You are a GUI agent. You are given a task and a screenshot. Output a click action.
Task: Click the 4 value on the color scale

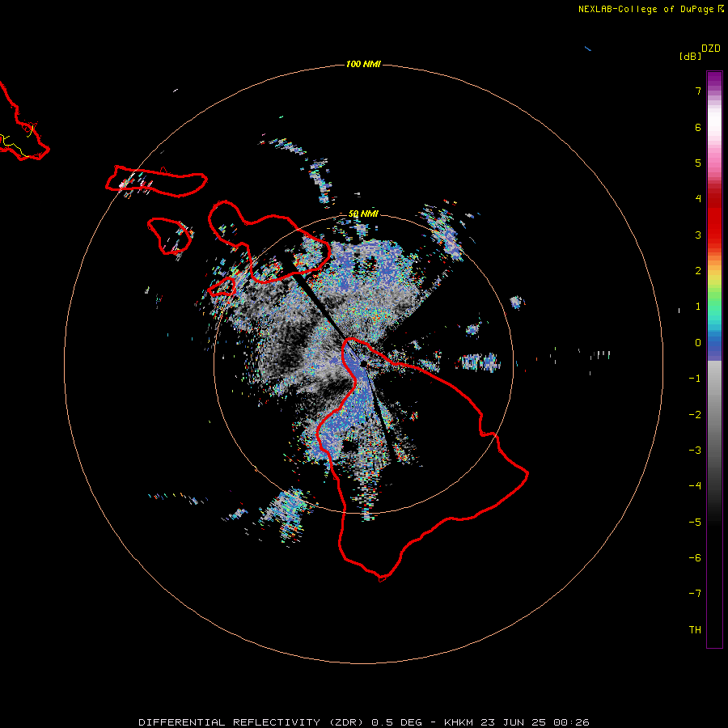(698, 199)
